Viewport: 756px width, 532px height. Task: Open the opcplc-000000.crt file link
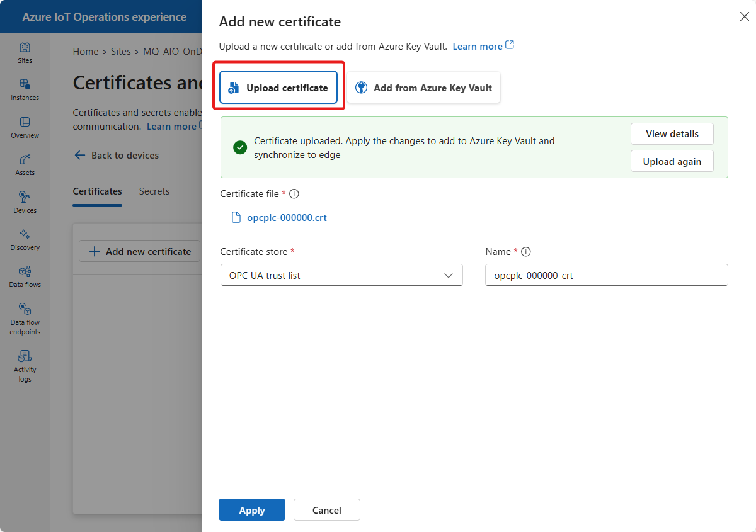(x=287, y=218)
